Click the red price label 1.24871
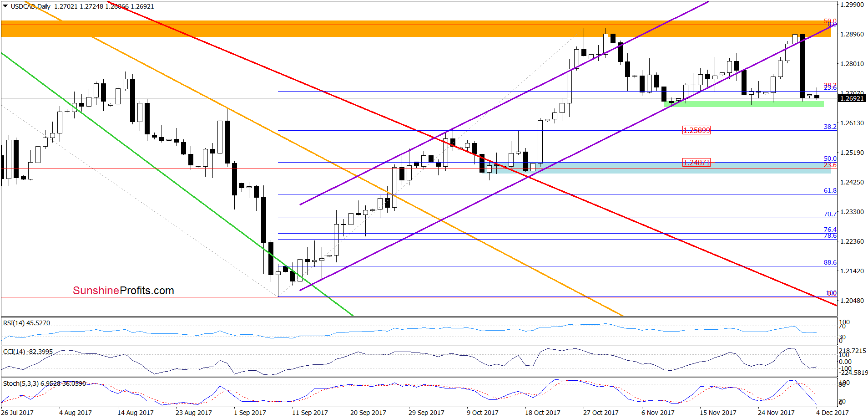Viewport: 868px width, 419px height. tap(696, 163)
